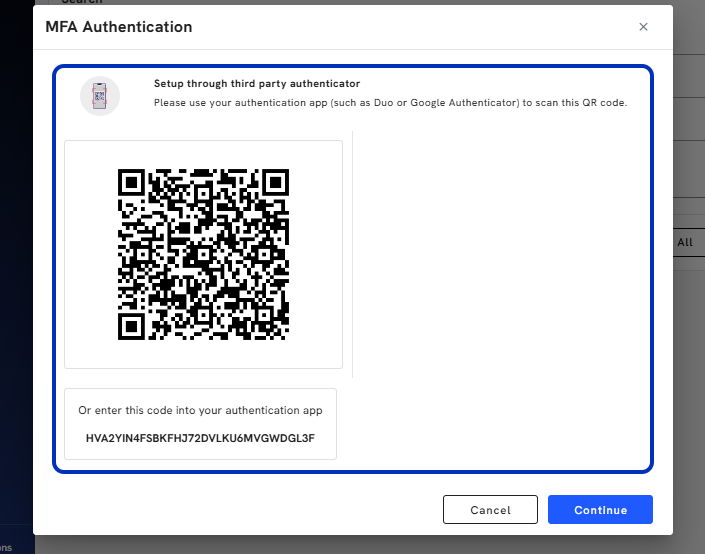Click the phone QR scan icon
705x554 pixels.
100,96
